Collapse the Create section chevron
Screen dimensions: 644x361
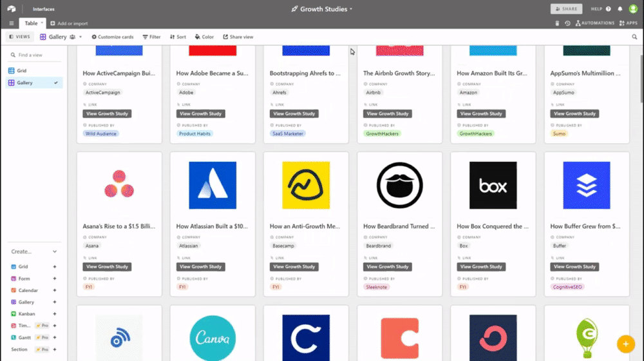55,251
